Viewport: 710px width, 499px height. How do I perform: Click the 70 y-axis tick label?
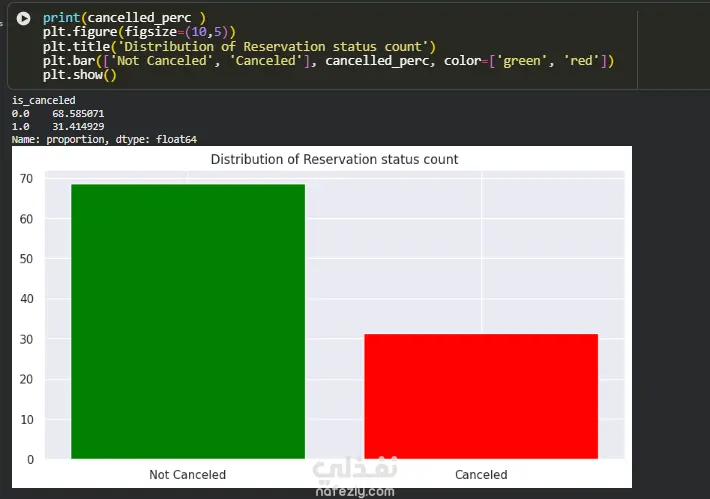click(26, 179)
